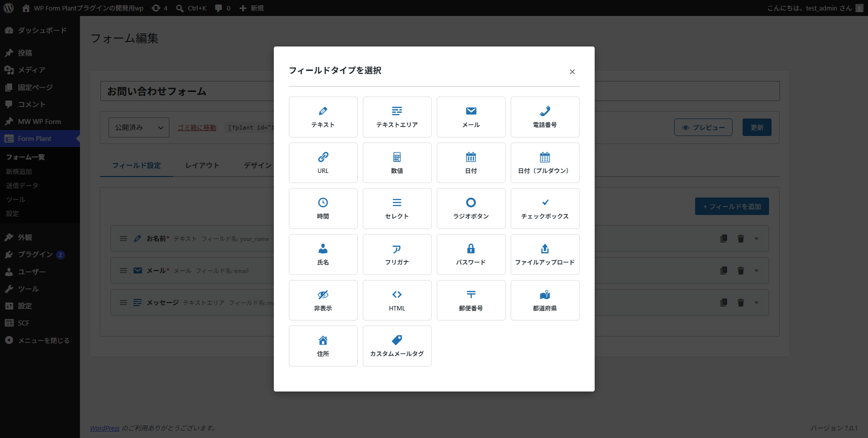Open the 公開済み status dropdown
The image size is (868, 438).
coord(139,127)
